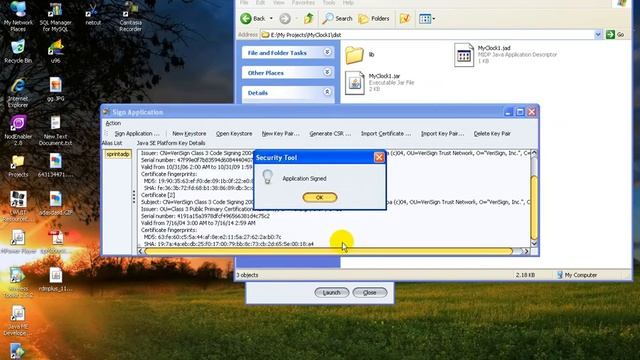Select the netcut desktop shortcut
Screen dimensions: 640x360
coord(93,14)
